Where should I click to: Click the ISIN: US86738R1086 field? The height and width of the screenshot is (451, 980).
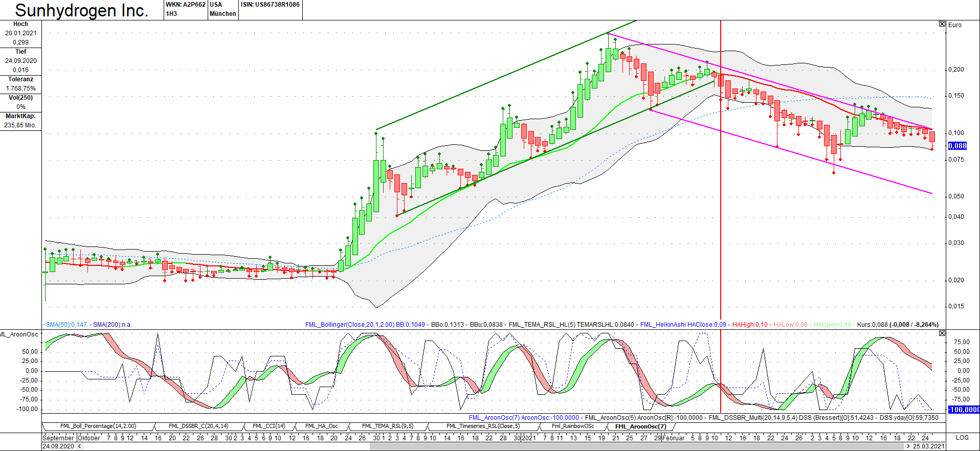[x=270, y=5]
